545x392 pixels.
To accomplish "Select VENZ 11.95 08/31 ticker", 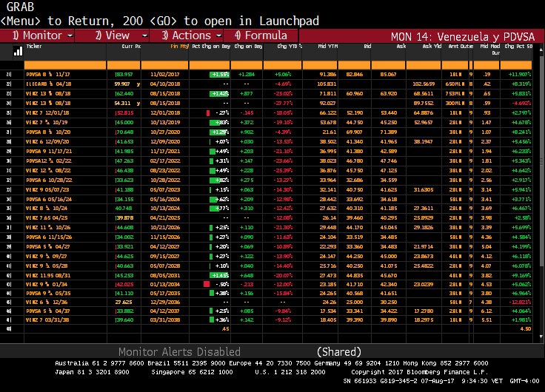I will [48, 276].
